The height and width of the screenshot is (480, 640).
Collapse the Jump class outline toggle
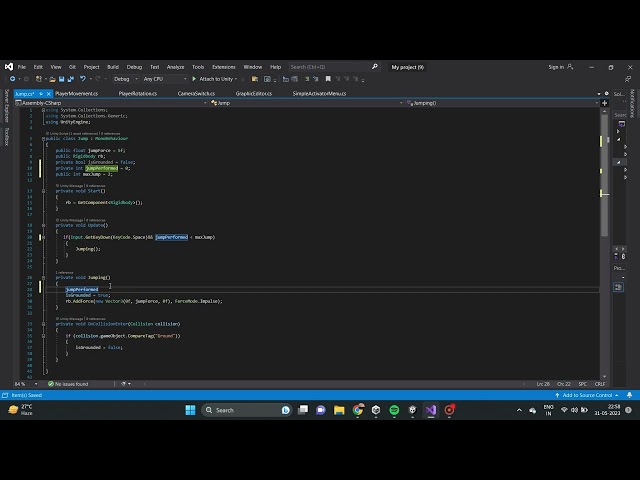[43, 138]
